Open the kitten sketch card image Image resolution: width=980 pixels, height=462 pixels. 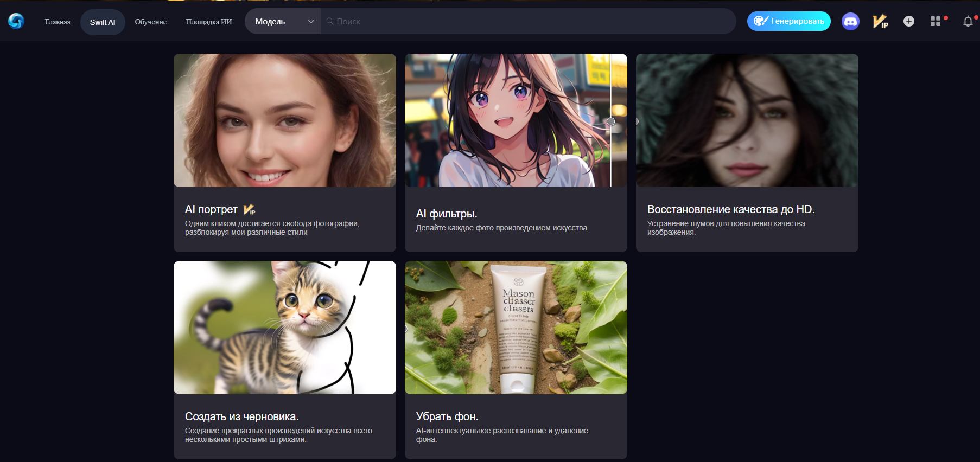click(x=285, y=328)
